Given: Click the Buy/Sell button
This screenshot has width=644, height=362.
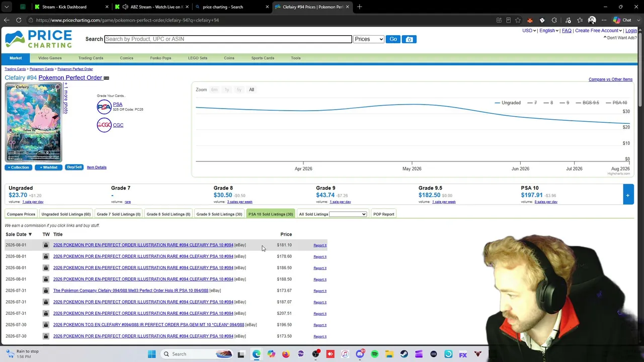Looking at the screenshot, I should coord(74,167).
